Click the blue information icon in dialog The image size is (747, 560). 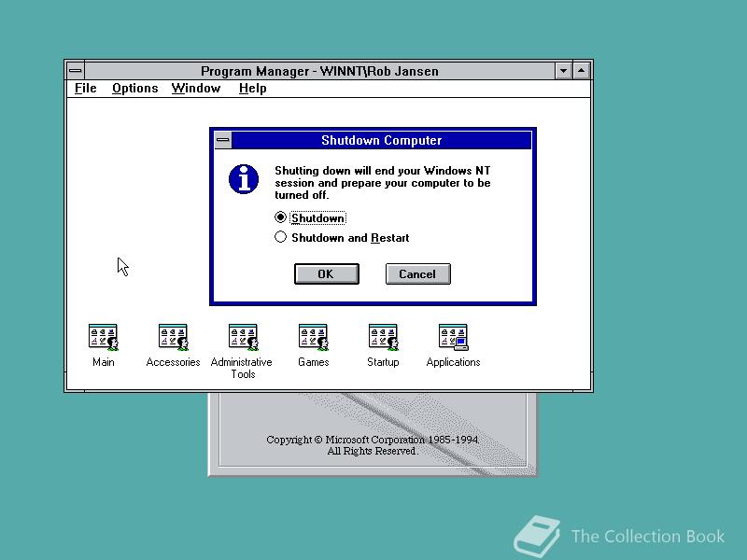[x=244, y=179]
